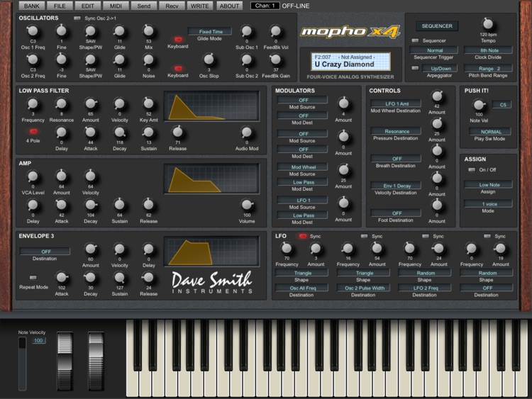
Task: Open the FILE menu
Action: [60, 6]
